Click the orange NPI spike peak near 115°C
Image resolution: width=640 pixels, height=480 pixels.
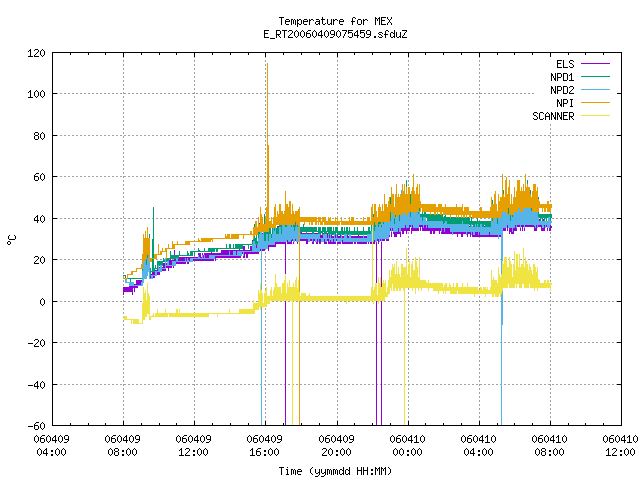tap(267, 64)
